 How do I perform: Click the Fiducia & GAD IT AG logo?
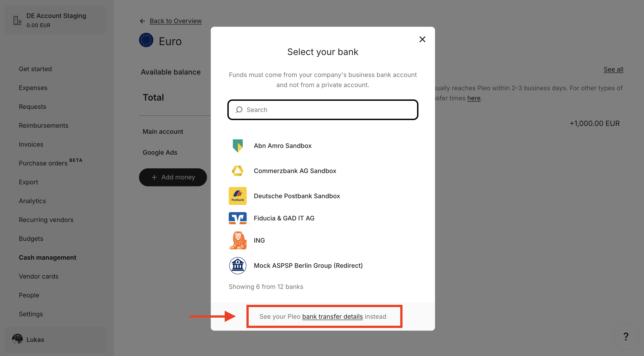[x=237, y=218]
